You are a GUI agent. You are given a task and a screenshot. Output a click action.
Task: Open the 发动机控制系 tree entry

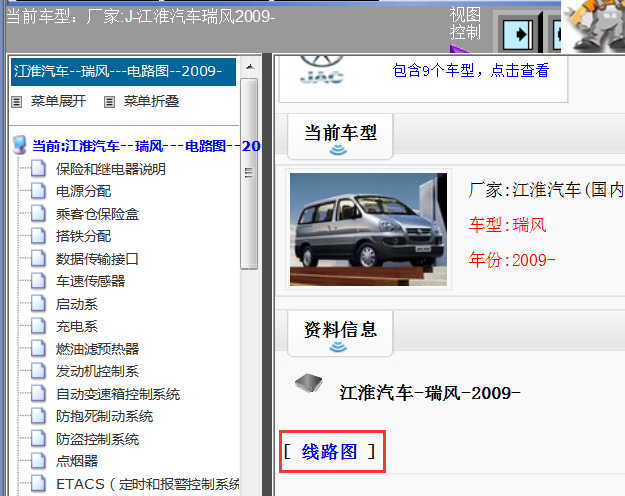coord(97,372)
